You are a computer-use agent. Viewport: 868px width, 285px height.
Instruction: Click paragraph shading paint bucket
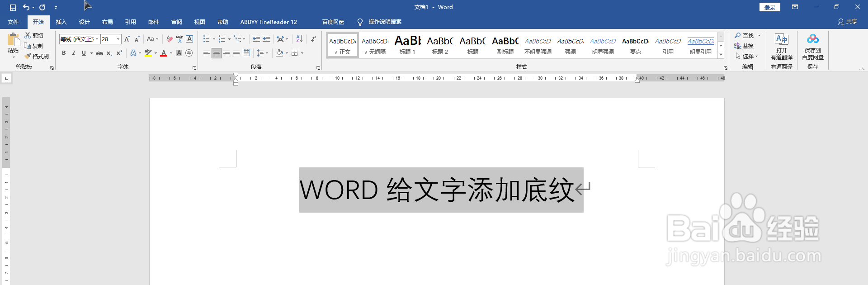279,53
